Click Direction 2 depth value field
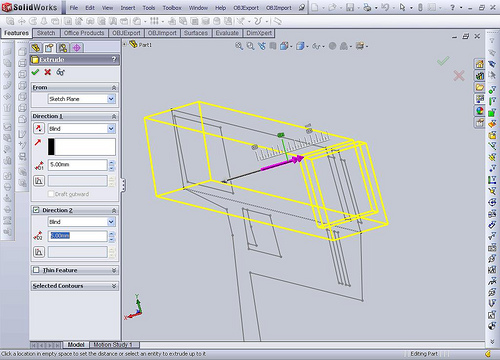 click(78, 236)
